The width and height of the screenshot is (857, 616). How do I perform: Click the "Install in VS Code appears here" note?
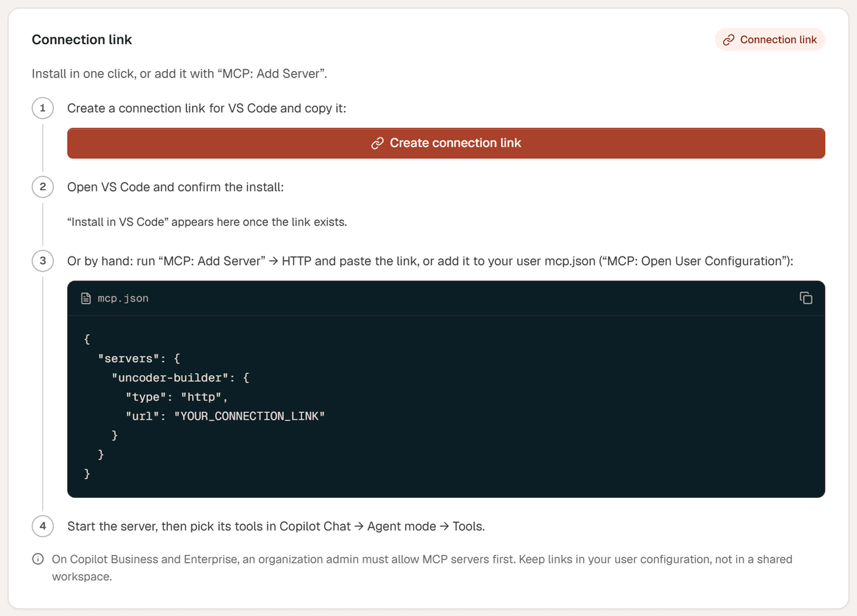(x=207, y=222)
